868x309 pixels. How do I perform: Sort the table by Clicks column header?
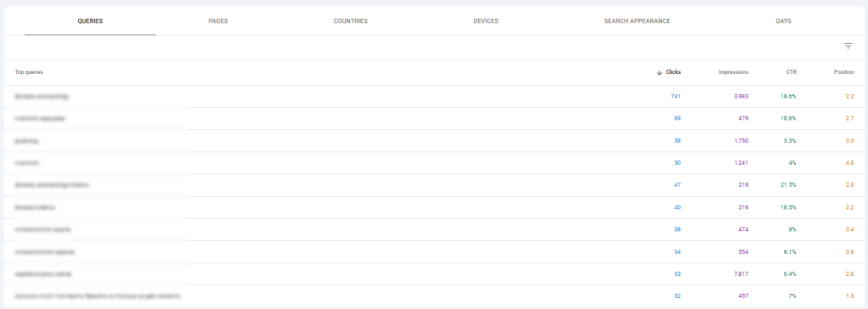[x=674, y=72]
